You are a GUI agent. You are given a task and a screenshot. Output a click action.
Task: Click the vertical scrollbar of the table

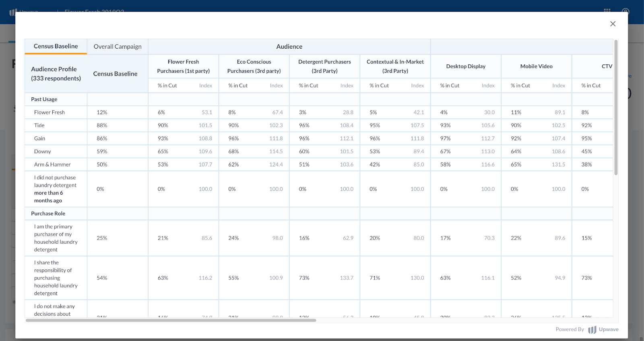pyautogui.click(x=616, y=107)
